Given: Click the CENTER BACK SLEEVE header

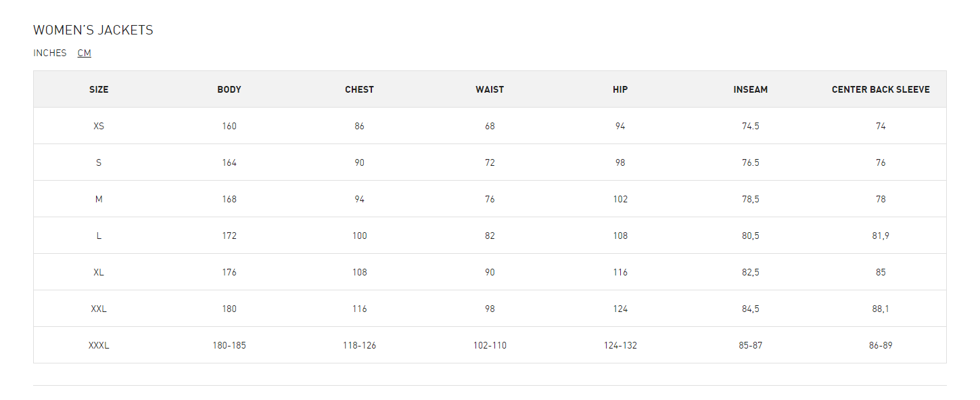Looking at the screenshot, I should click(x=881, y=89).
